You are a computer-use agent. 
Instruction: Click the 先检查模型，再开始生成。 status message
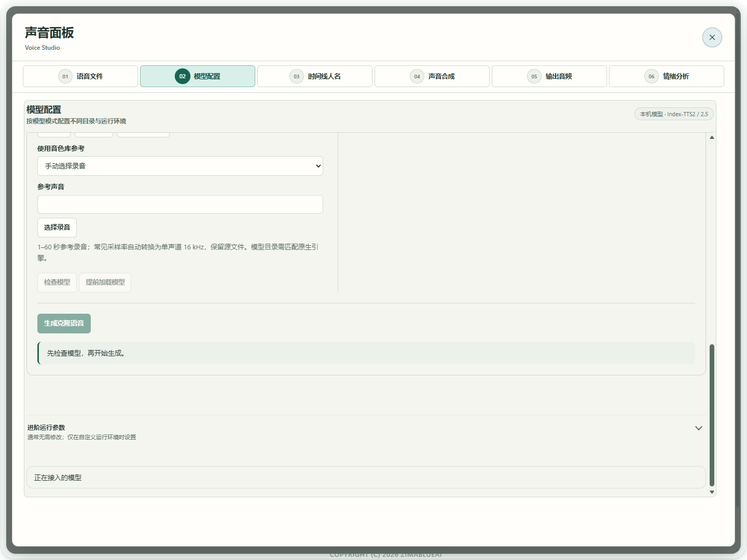point(366,353)
